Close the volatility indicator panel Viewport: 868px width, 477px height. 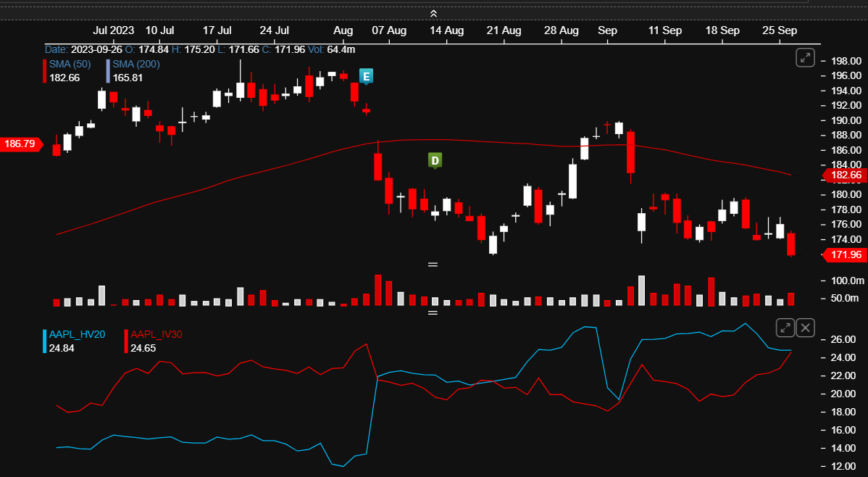[806, 328]
